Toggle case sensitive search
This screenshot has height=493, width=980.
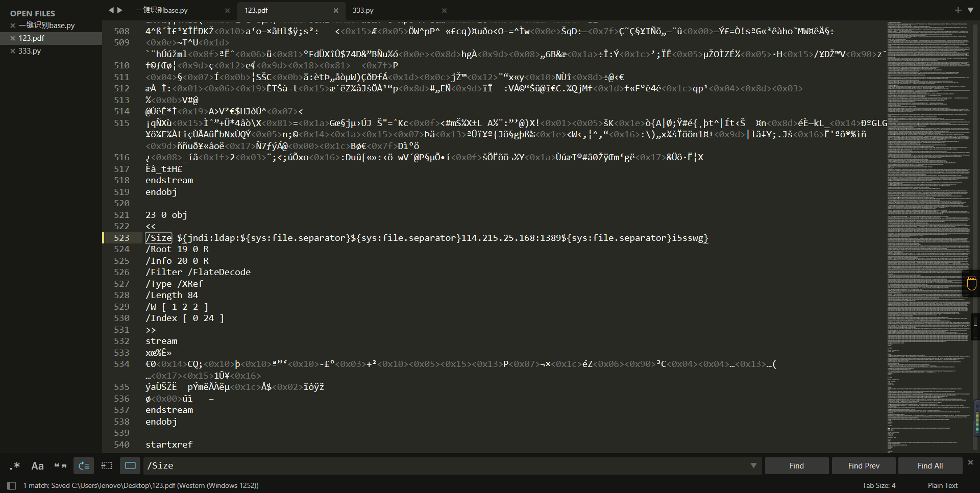tap(37, 465)
